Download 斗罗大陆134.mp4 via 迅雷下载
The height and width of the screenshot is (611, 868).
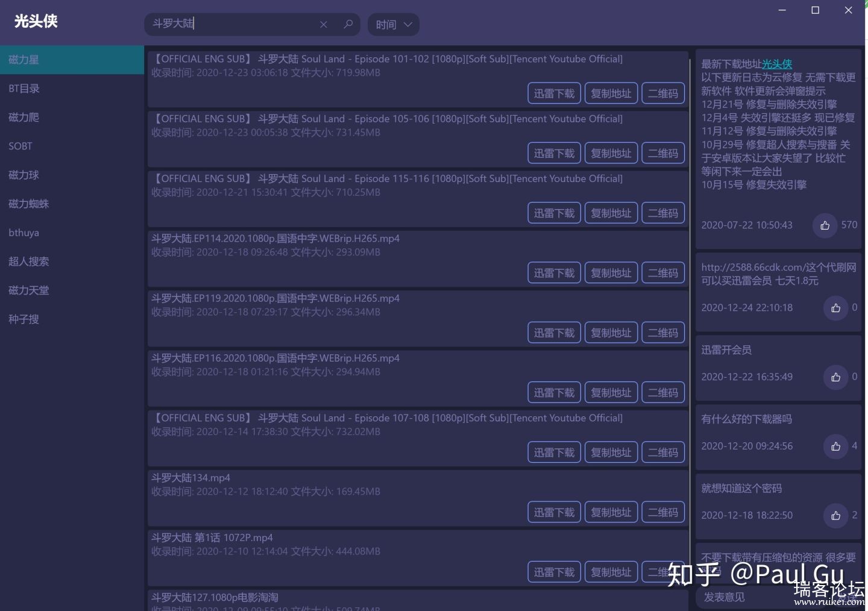[x=554, y=512]
